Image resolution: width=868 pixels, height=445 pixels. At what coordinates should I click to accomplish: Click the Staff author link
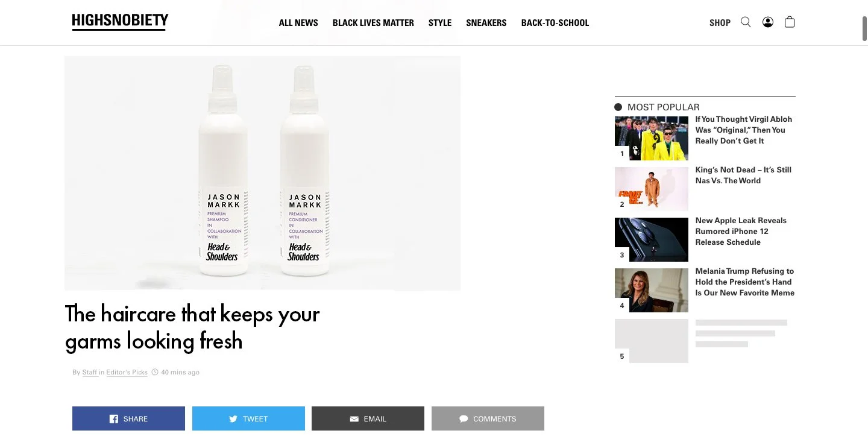pos(90,373)
